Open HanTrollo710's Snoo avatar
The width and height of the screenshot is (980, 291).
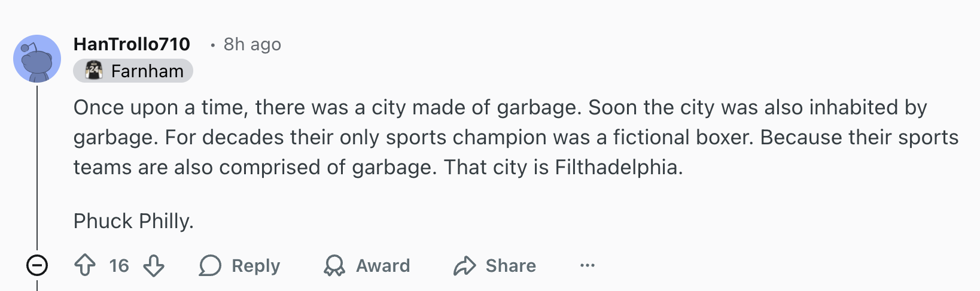coord(37,59)
